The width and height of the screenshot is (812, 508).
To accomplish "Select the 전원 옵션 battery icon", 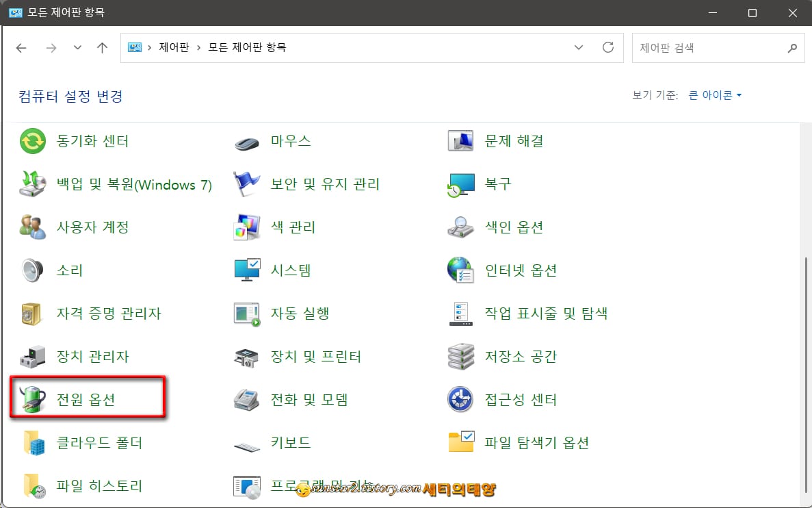I will (32, 398).
